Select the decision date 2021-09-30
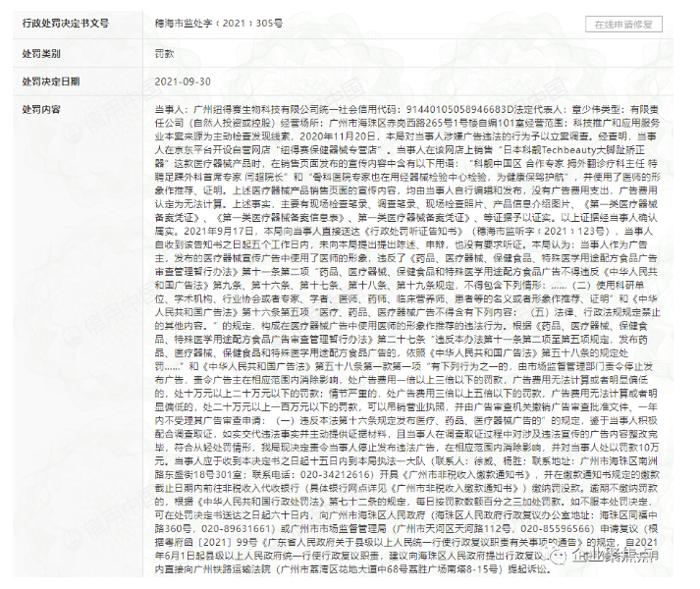700x589 pixels. [x=183, y=81]
